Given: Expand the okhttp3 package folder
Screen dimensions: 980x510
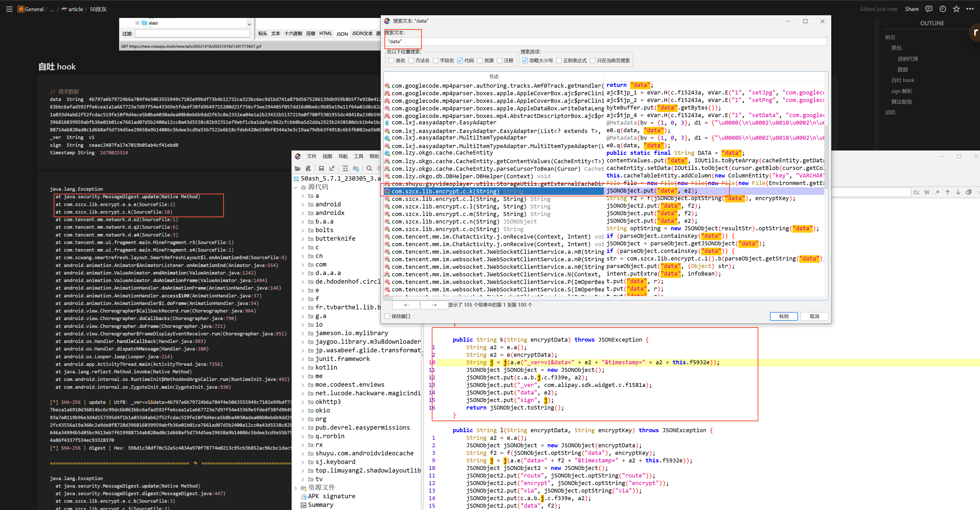Looking at the screenshot, I should point(303,402).
